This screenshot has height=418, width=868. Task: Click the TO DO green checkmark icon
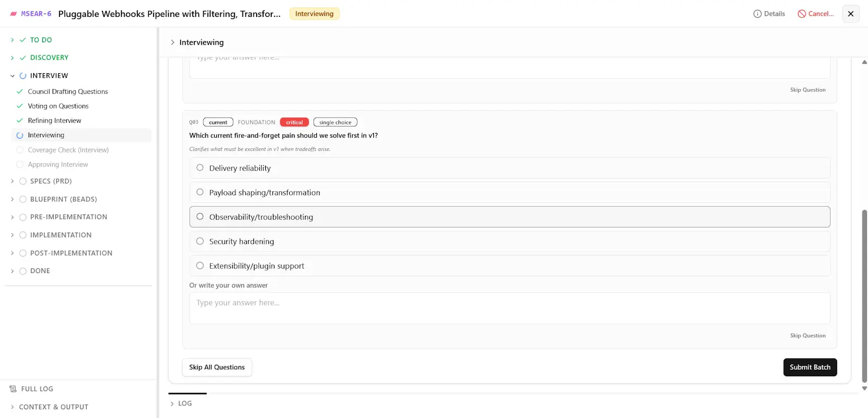[23, 40]
